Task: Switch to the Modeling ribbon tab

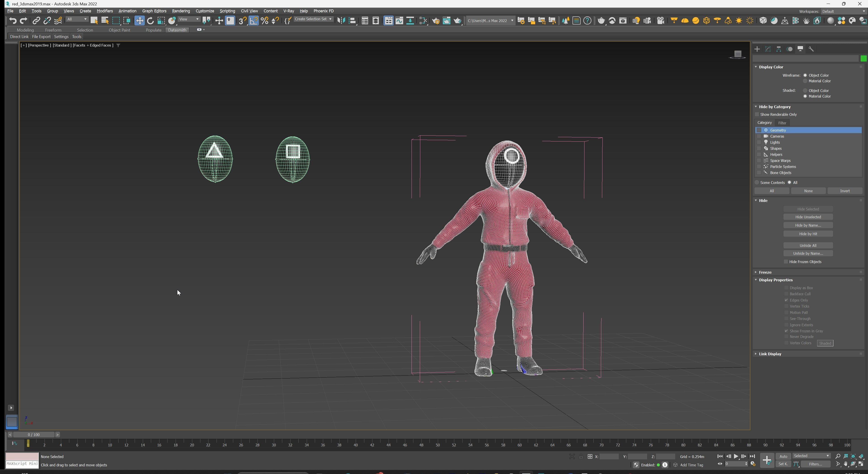Action: (25, 30)
